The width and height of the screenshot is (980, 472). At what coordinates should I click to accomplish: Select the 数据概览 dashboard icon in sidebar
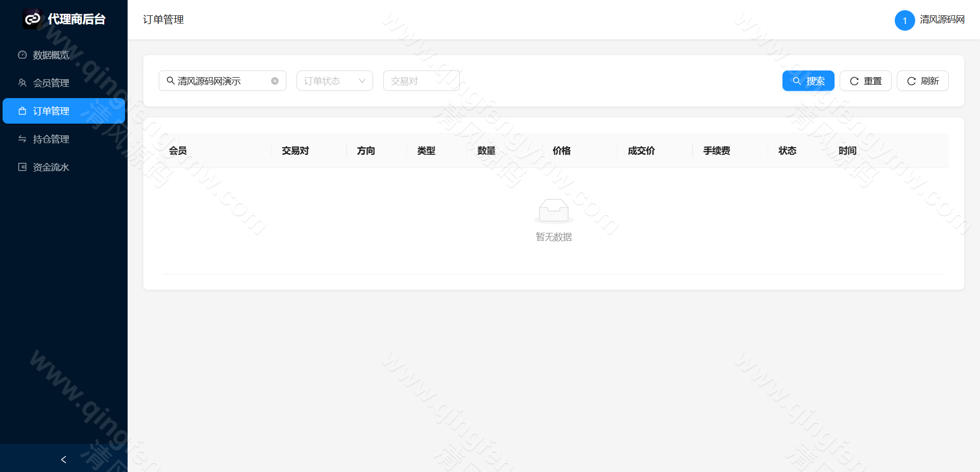coord(22,55)
